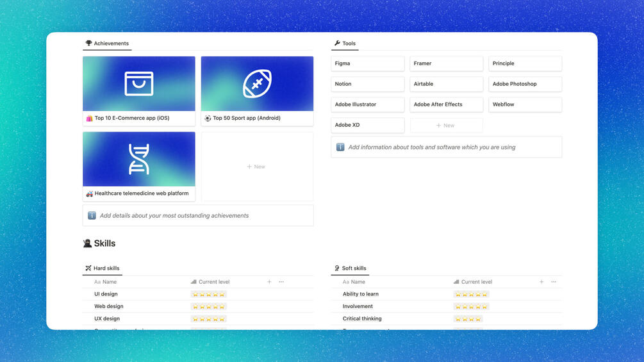644x362 pixels.
Task: Click the Skills heading text
Action: (104, 243)
